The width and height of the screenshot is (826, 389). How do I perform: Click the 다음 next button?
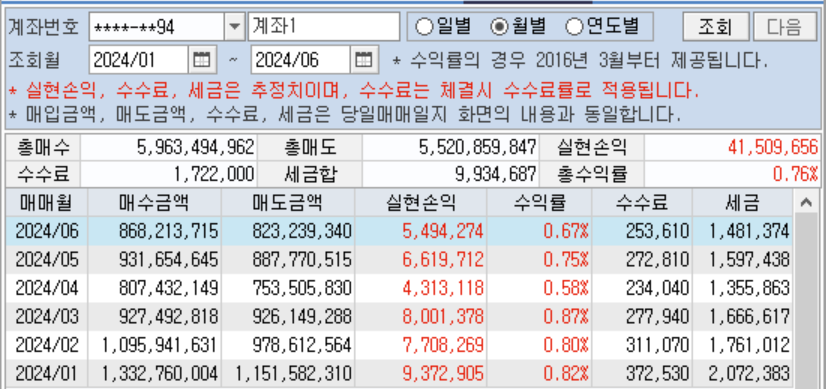click(x=784, y=26)
